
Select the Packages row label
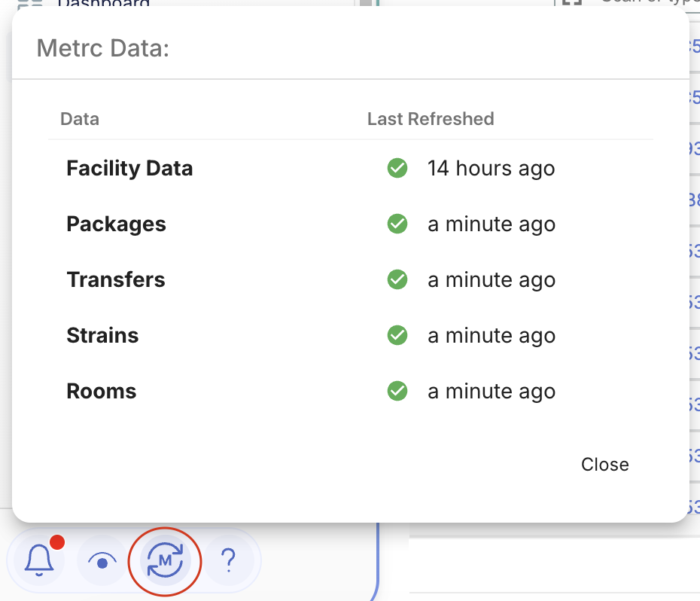[116, 224]
